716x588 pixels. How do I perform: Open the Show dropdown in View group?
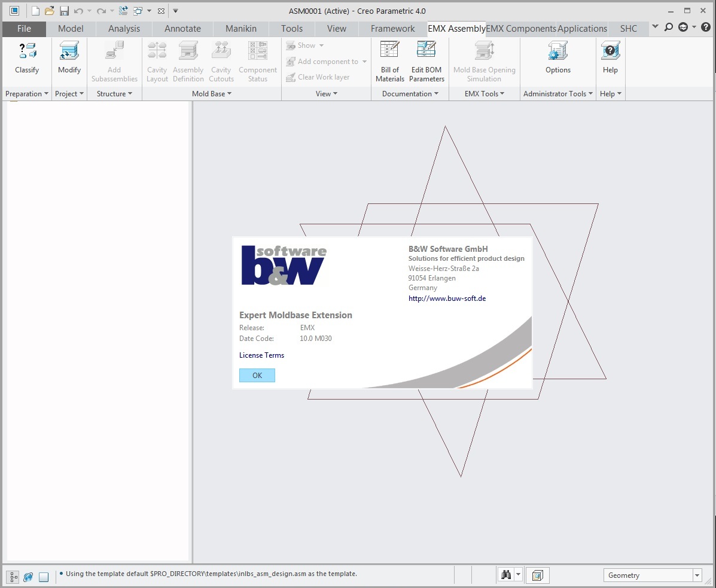(305, 45)
